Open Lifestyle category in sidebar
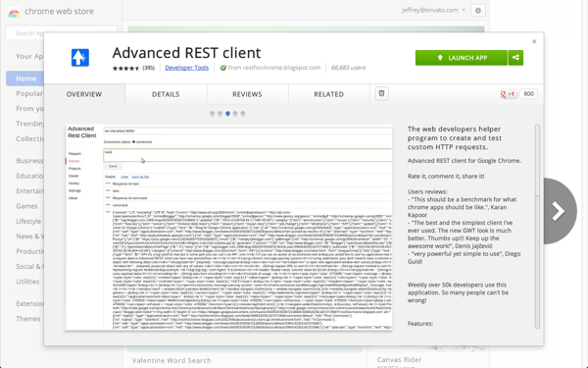The height and width of the screenshot is (368, 588). coord(28,221)
